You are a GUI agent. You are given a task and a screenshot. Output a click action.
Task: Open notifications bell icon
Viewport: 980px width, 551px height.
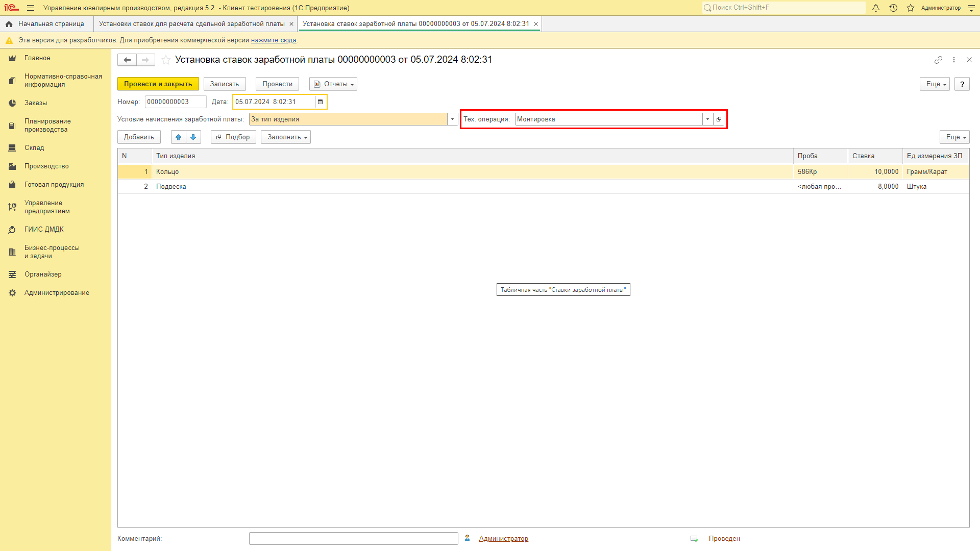pos(876,8)
